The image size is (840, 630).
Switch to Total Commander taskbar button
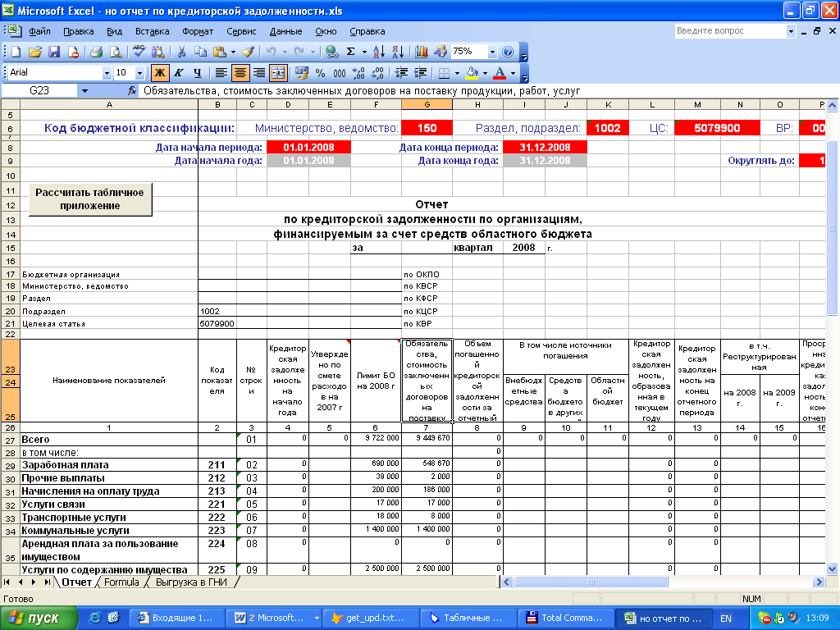coord(564,619)
